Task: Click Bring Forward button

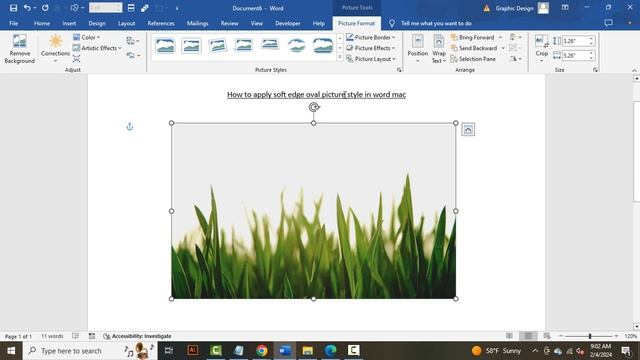Action: (473, 37)
